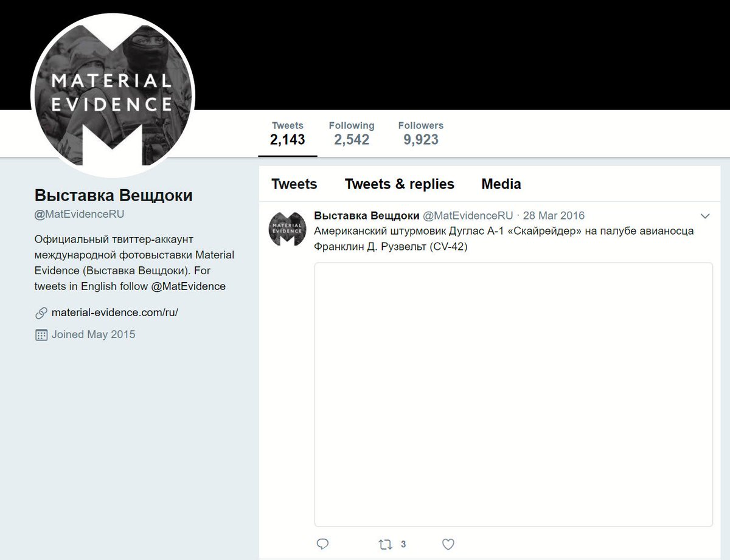The height and width of the screenshot is (560, 730).
Task: Click the calendar icon next to Joined date
Action: point(41,334)
